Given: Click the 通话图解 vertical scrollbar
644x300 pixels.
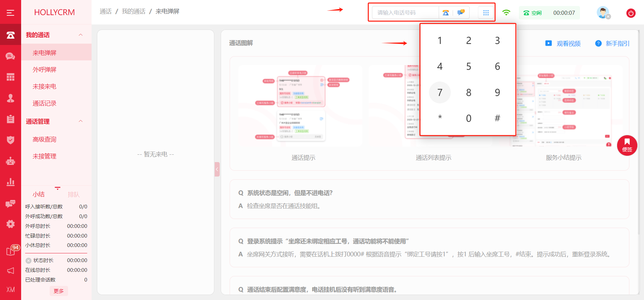Looking at the screenshot, I should (639, 133).
